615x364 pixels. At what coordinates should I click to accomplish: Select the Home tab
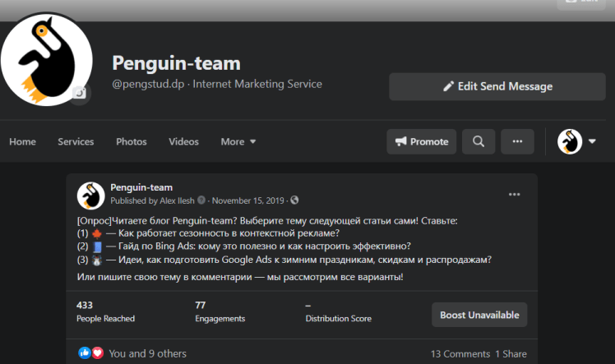(22, 141)
